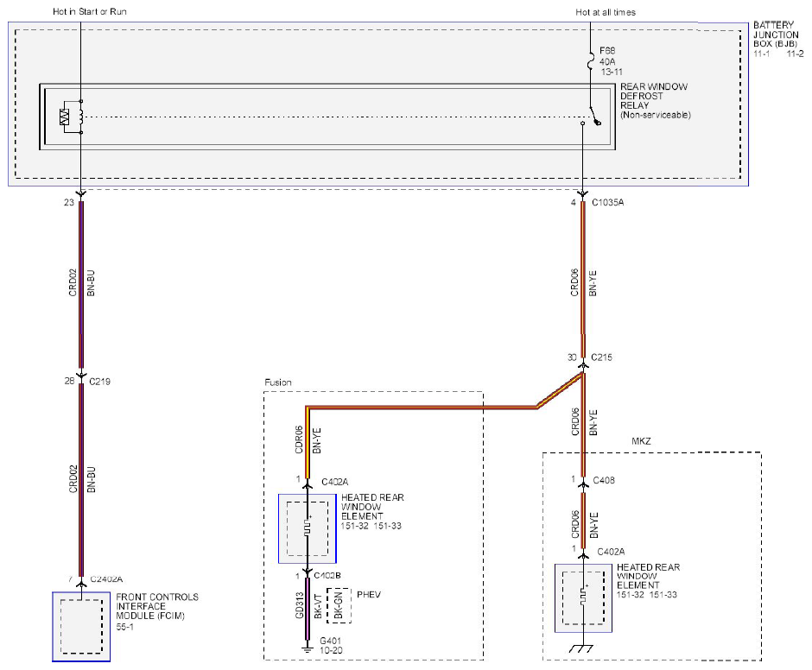The image size is (812, 670).
Task: Select the 'CRD06' label just below C1035A
Action: click(574, 282)
